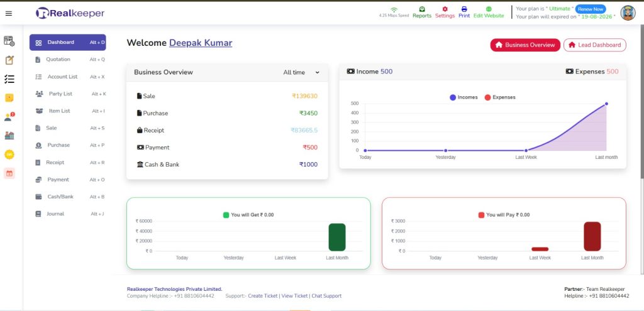Click the notepad with pencil sidebar icon

coord(9,60)
